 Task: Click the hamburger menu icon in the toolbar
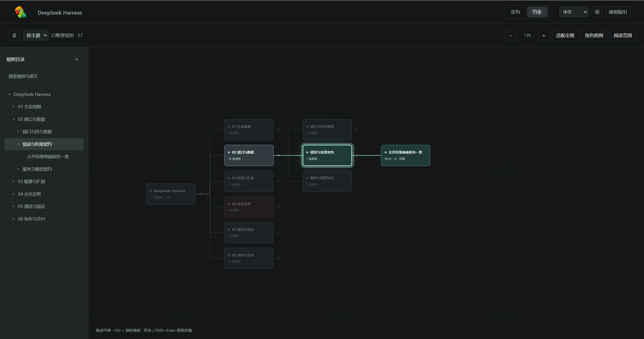(x=14, y=35)
